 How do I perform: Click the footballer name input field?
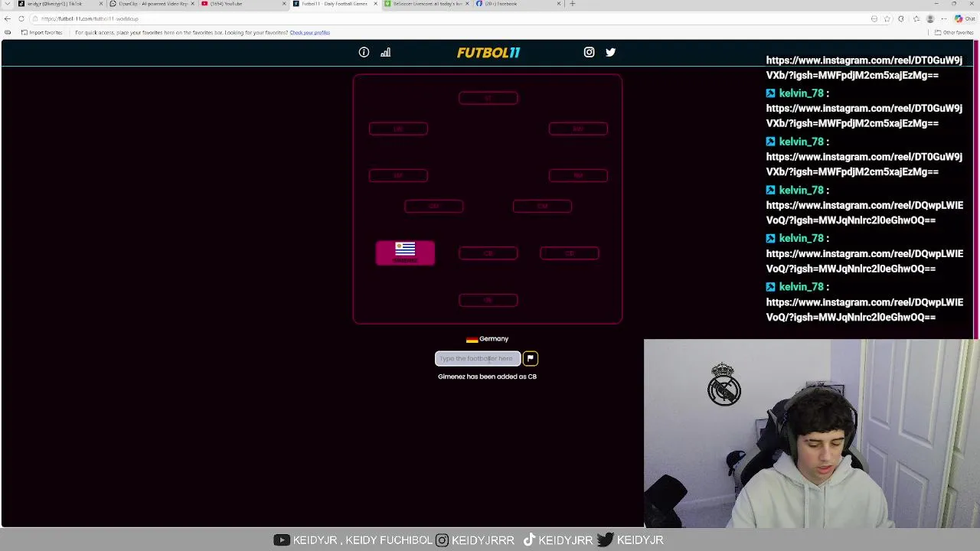[478, 358]
